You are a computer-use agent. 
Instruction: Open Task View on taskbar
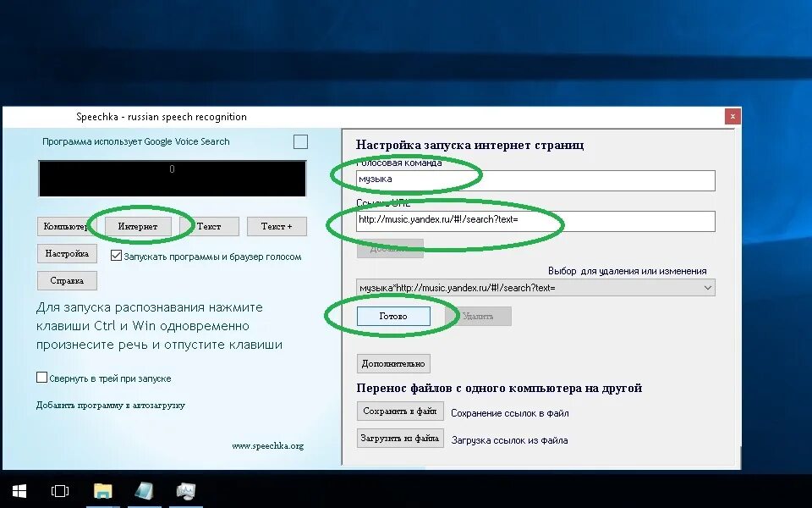point(60,491)
